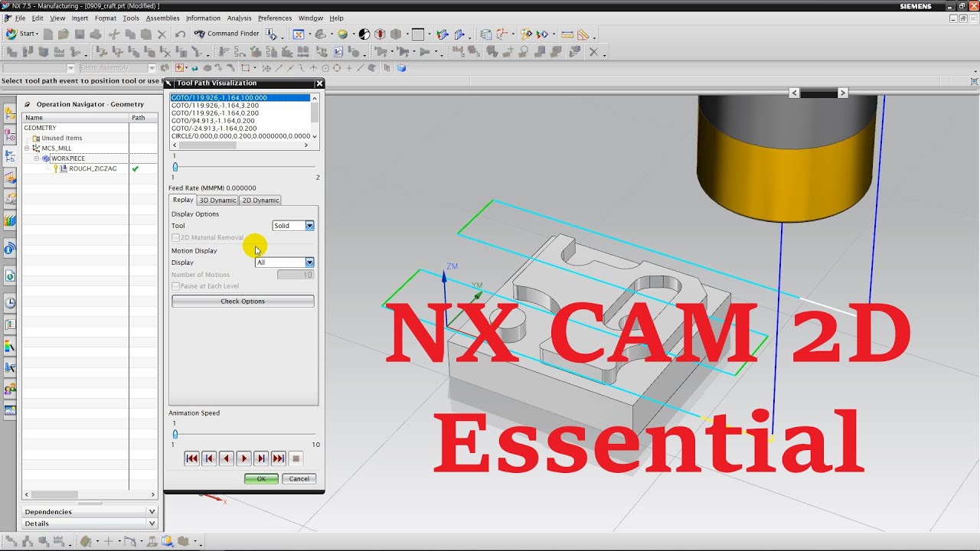Open the Insert menu
Viewport: 980px width, 551px height.
click(80, 18)
